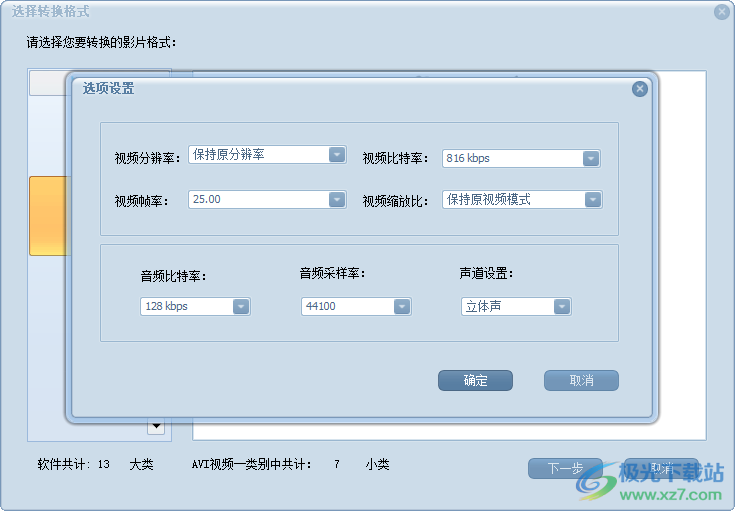Click the 请选择您要转换的影片格式 prompt text

pyautogui.click(x=101, y=43)
